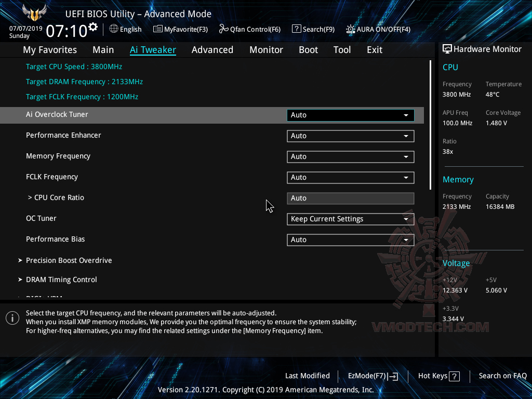Click the Core Voltage 1.480 V value
This screenshot has height=399, width=532.
tap(496, 123)
